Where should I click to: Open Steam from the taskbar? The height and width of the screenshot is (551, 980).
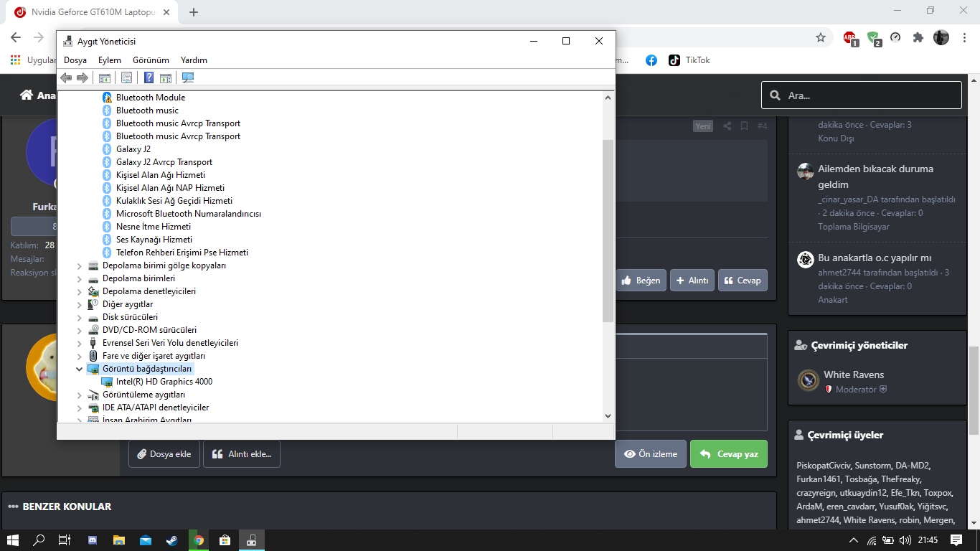click(172, 540)
